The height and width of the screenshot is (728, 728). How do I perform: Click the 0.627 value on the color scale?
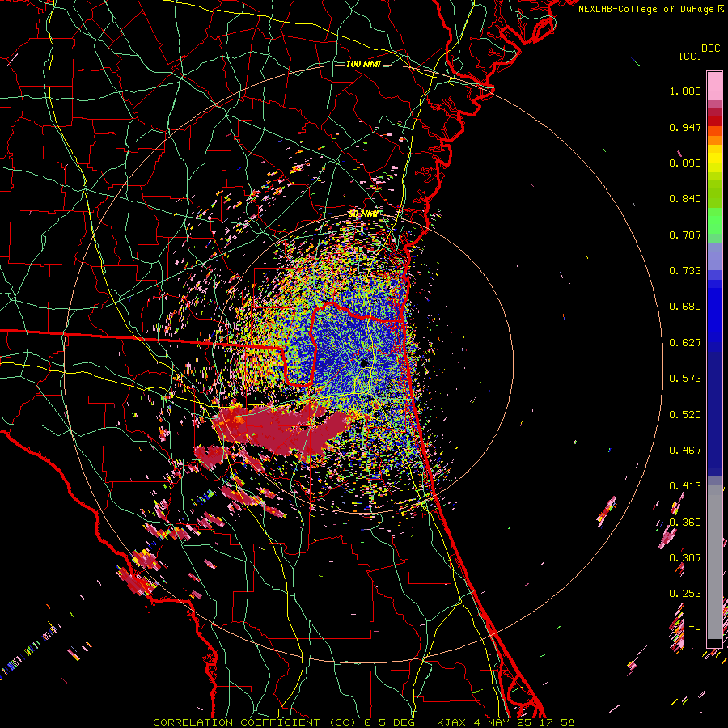coord(685,343)
